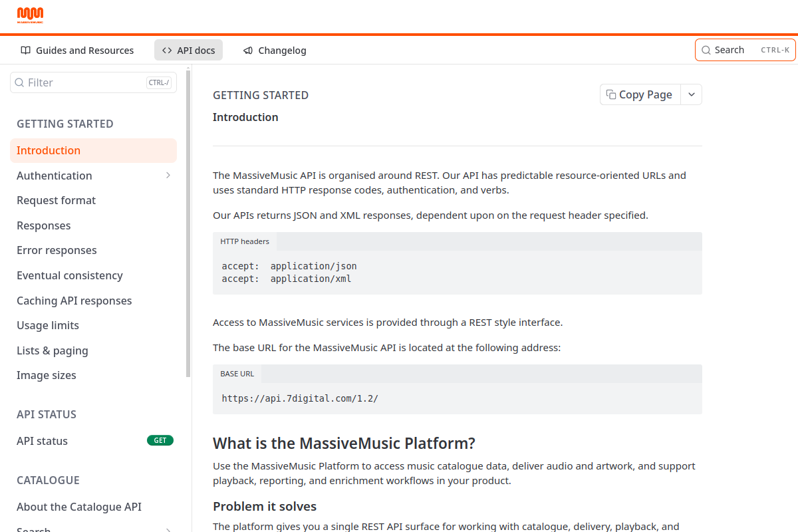798x532 pixels.
Task: Select Caching API responses
Action: (x=93, y=301)
